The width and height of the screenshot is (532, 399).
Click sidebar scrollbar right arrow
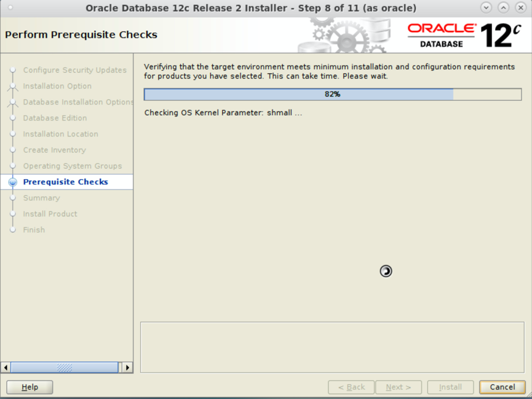[x=127, y=368]
